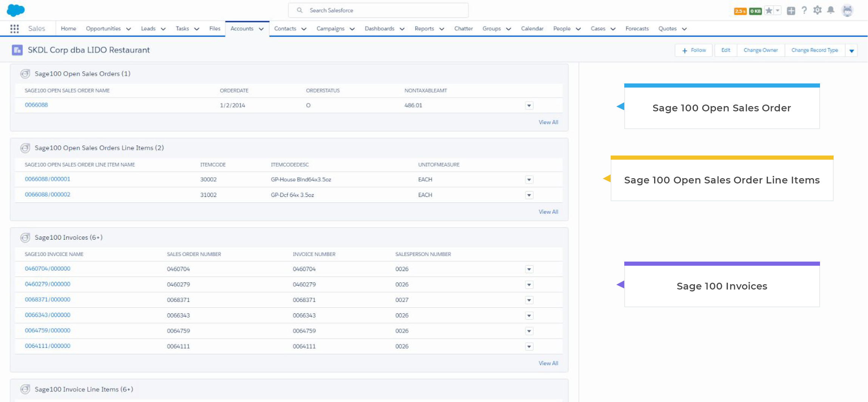Open Setup via the gear icon
868x402 pixels.
point(817,10)
